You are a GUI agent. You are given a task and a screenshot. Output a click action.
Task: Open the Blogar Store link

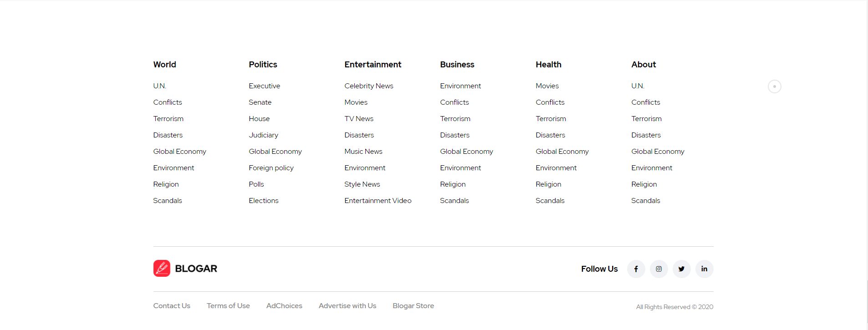tap(413, 306)
